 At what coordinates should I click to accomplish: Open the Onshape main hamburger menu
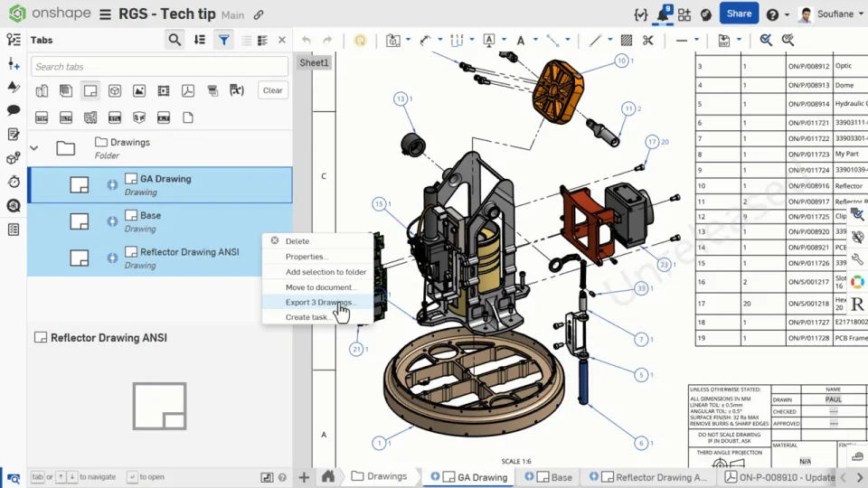[x=105, y=14]
